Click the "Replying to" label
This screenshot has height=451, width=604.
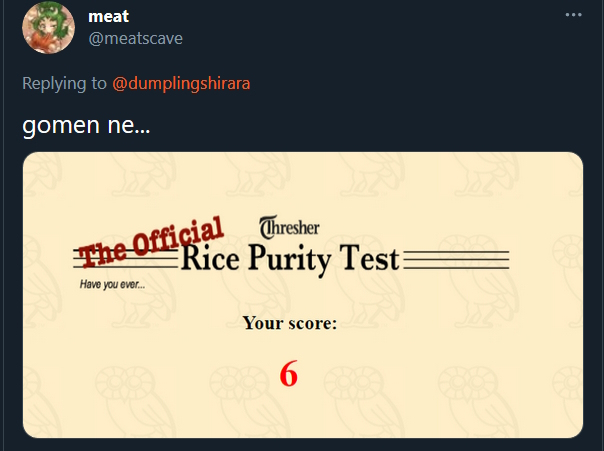64,83
